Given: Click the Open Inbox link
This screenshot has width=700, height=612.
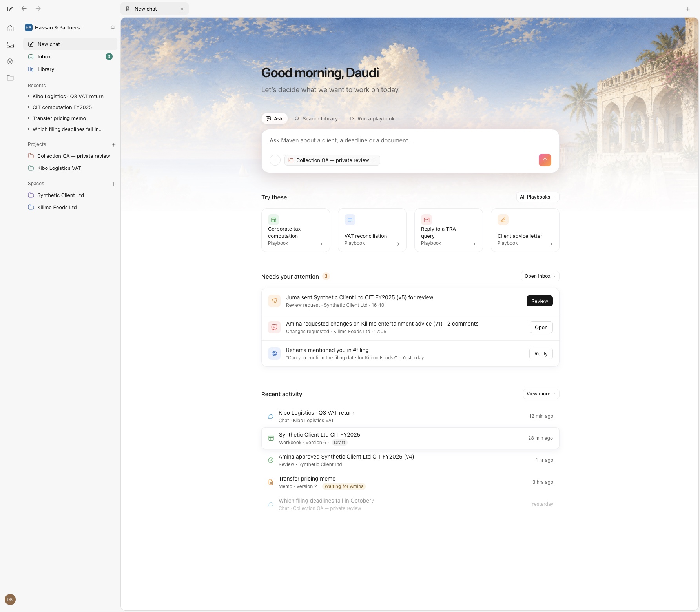Looking at the screenshot, I should click(x=540, y=276).
